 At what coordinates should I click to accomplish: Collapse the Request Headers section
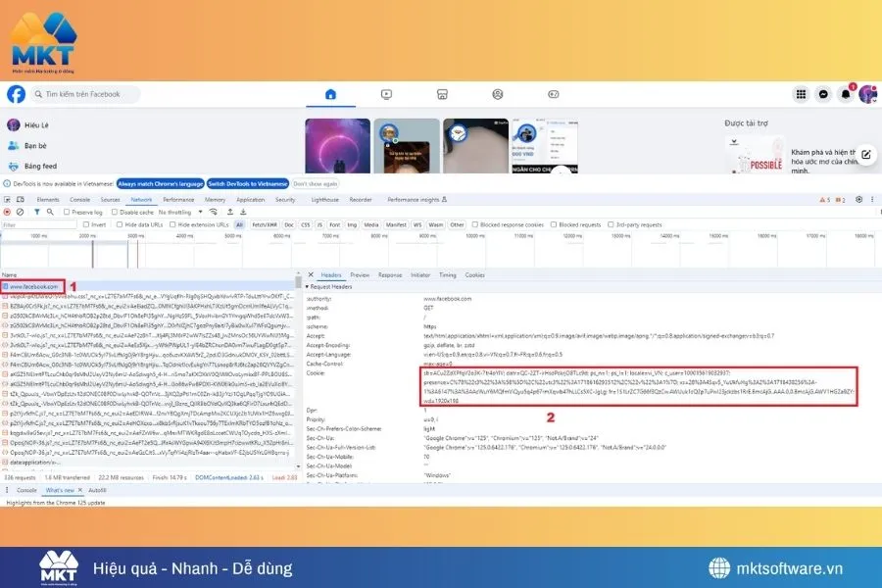(x=307, y=286)
